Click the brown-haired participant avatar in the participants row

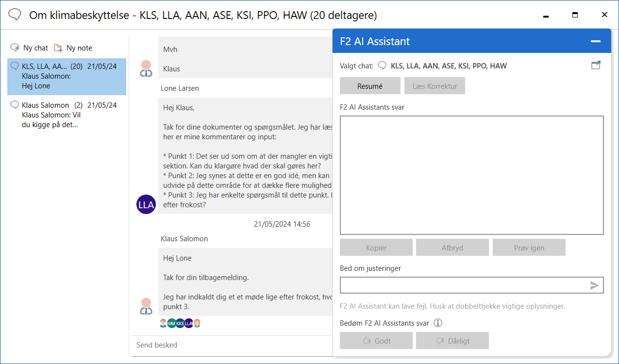tap(163, 323)
